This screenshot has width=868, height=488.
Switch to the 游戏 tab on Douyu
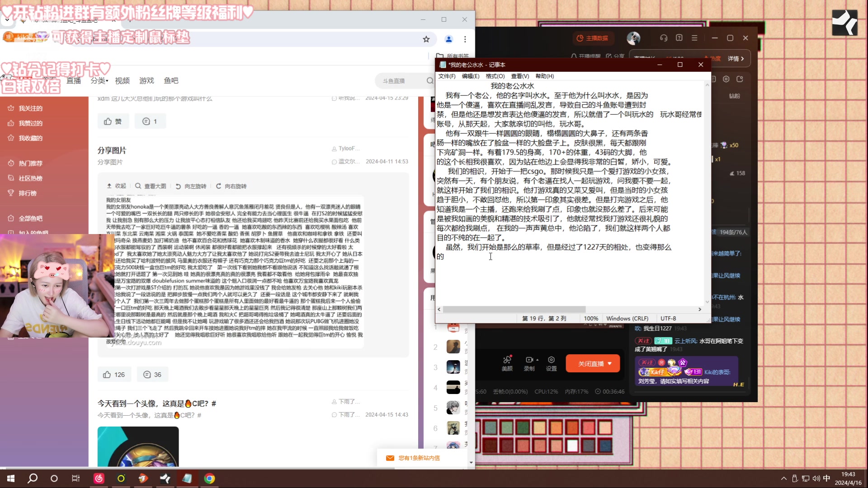146,80
